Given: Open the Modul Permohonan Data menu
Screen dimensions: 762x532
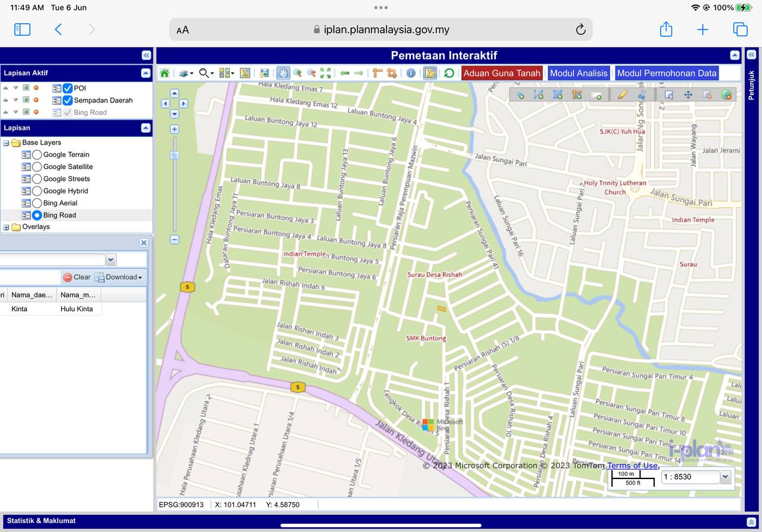Looking at the screenshot, I should 666,73.
